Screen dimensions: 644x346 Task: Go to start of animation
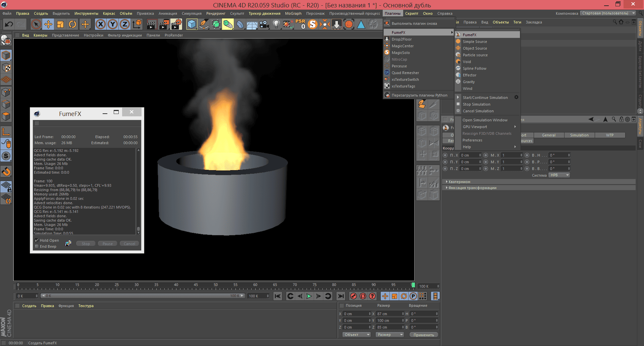point(277,296)
